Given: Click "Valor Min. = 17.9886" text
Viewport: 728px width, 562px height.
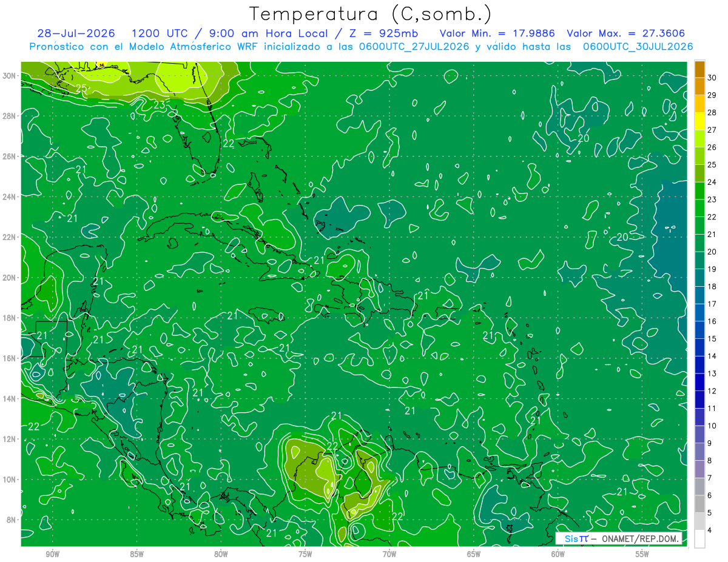Looking at the screenshot, I should [497, 33].
